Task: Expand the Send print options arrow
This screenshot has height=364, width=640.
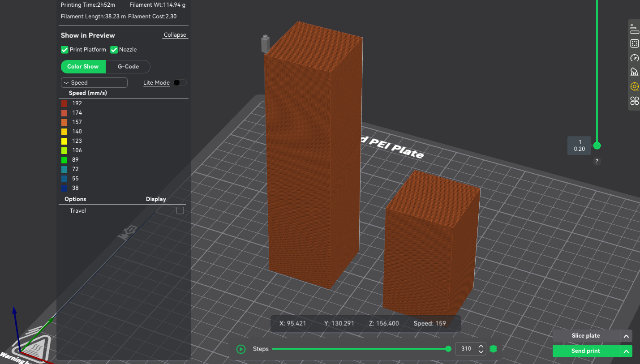Action: click(x=626, y=351)
